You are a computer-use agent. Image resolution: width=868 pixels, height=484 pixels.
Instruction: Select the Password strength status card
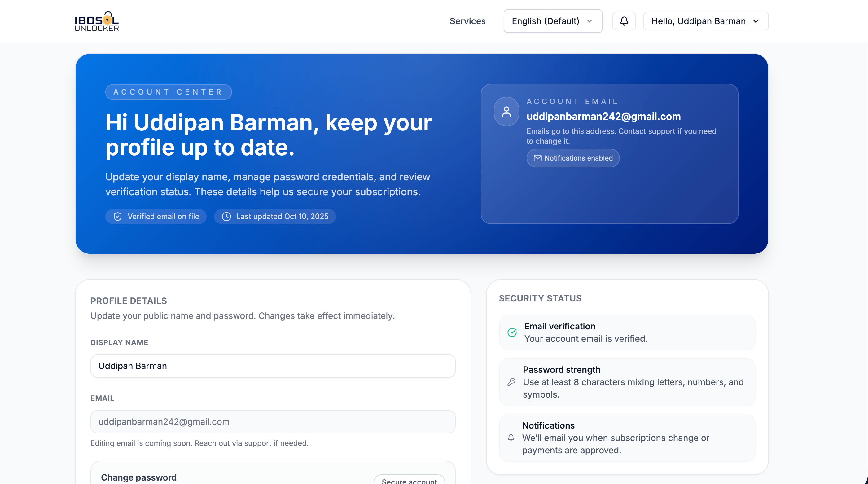click(x=627, y=382)
